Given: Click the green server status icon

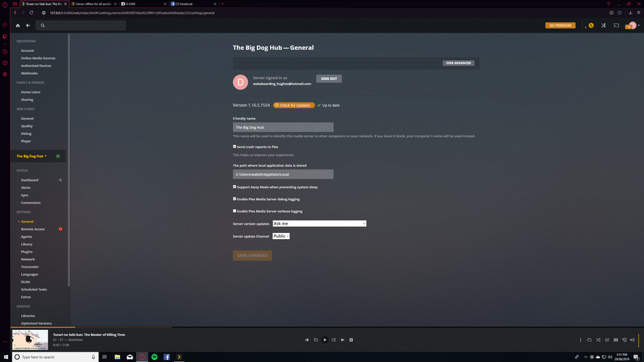Looking at the screenshot, I should point(58,156).
